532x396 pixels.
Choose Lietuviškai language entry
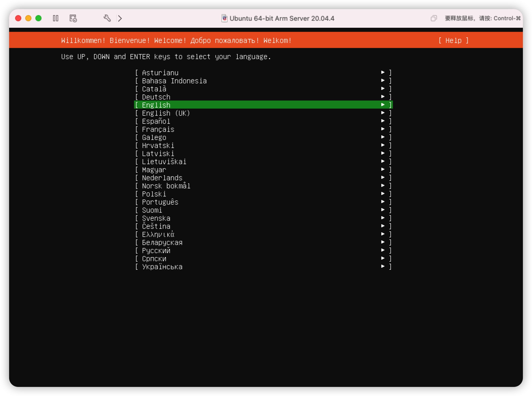tap(263, 162)
